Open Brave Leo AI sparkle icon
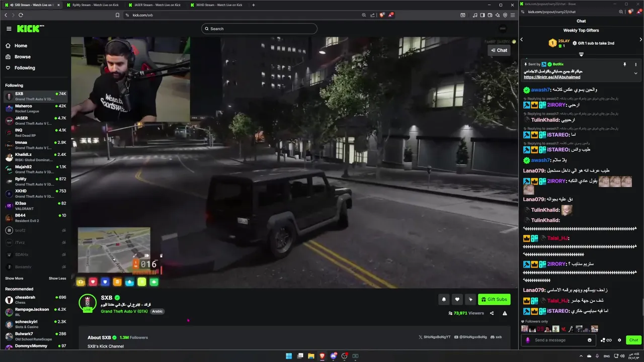644x362 pixels. [x=497, y=15]
